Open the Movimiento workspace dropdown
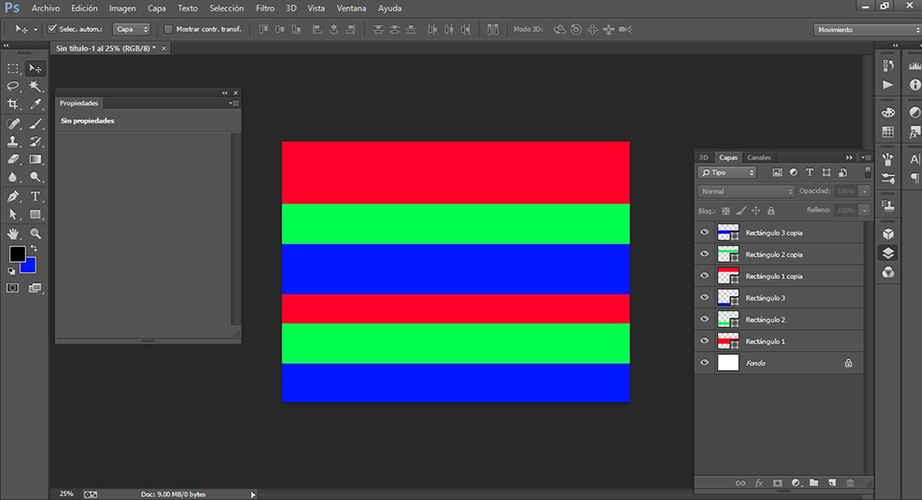Image resolution: width=922 pixels, height=500 pixels. 867,29
